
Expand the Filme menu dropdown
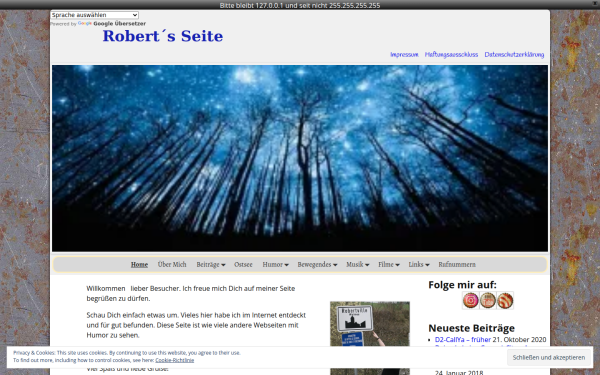pos(389,264)
